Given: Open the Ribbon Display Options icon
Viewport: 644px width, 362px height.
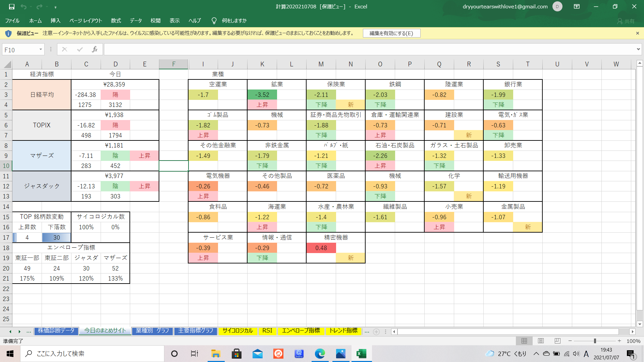Looking at the screenshot, I should (577, 6).
